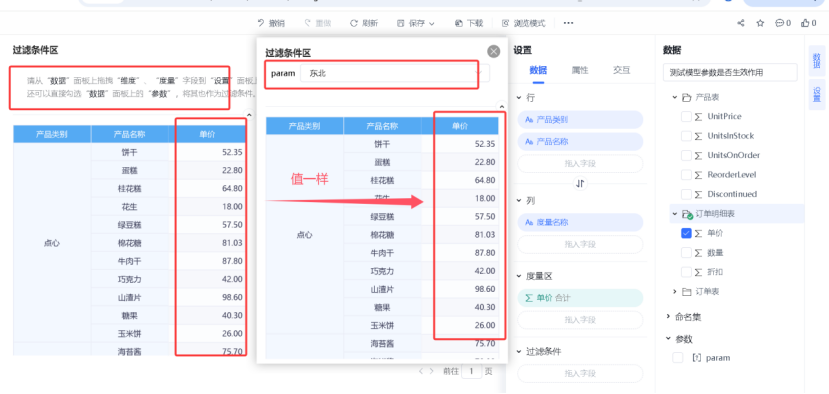Open the browse mode (浏览模式) view

523,23
